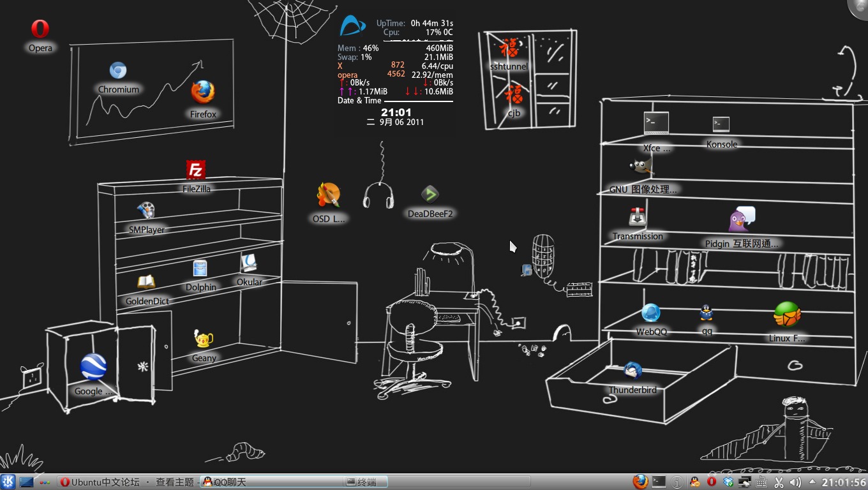This screenshot has width=868, height=490.
Task: Click the keyboard input method tray icon
Action: pyautogui.click(x=761, y=482)
